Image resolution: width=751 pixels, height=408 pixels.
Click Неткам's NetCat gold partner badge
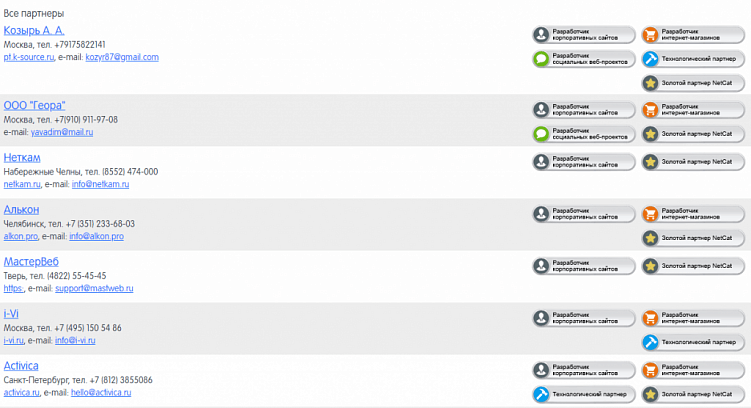(x=692, y=161)
